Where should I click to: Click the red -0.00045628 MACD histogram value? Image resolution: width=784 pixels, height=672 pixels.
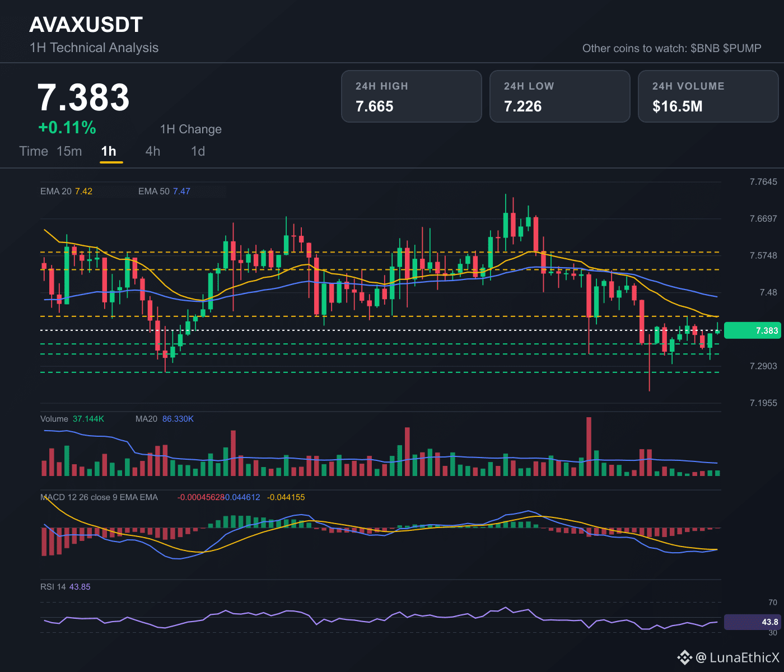(x=201, y=497)
